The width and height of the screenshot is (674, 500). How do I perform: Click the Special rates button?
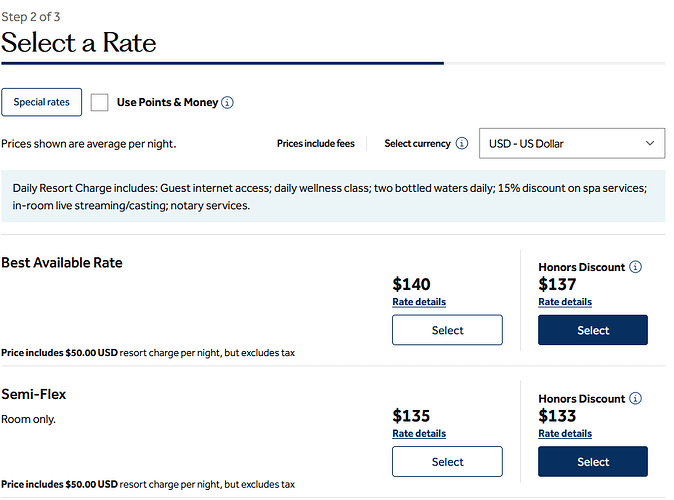[x=41, y=102]
